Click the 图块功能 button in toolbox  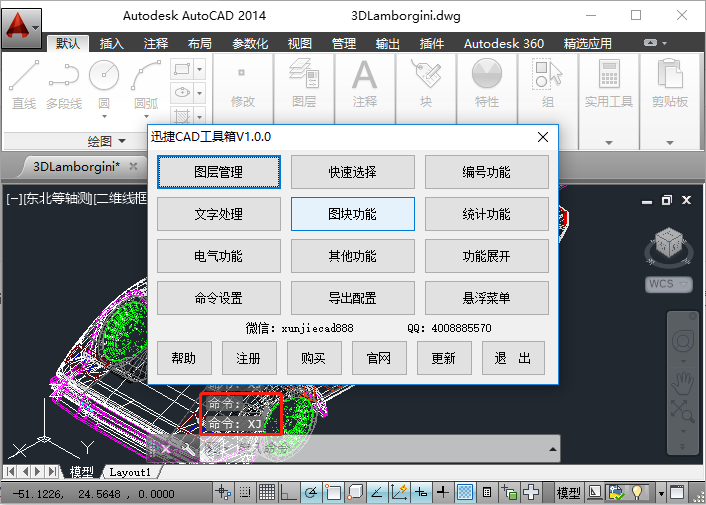(353, 214)
